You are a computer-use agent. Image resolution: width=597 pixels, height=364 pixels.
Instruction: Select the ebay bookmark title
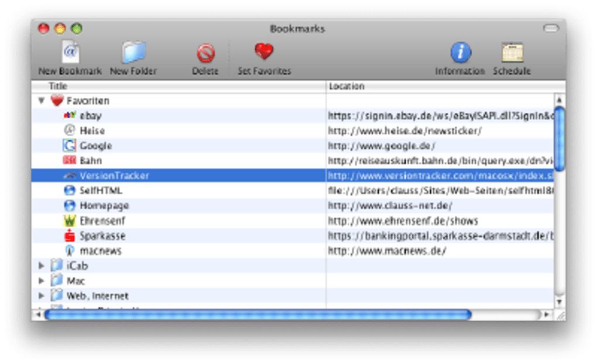pyautogui.click(x=91, y=116)
